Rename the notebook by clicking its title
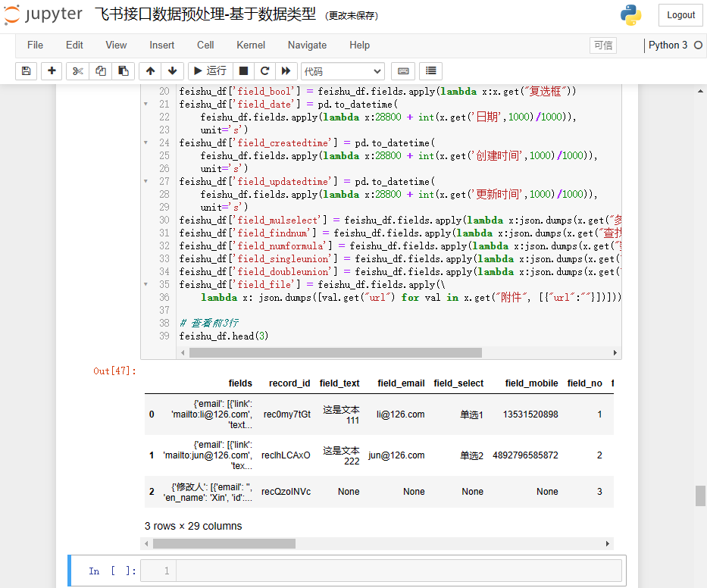This screenshot has width=707, height=588. click(x=205, y=14)
